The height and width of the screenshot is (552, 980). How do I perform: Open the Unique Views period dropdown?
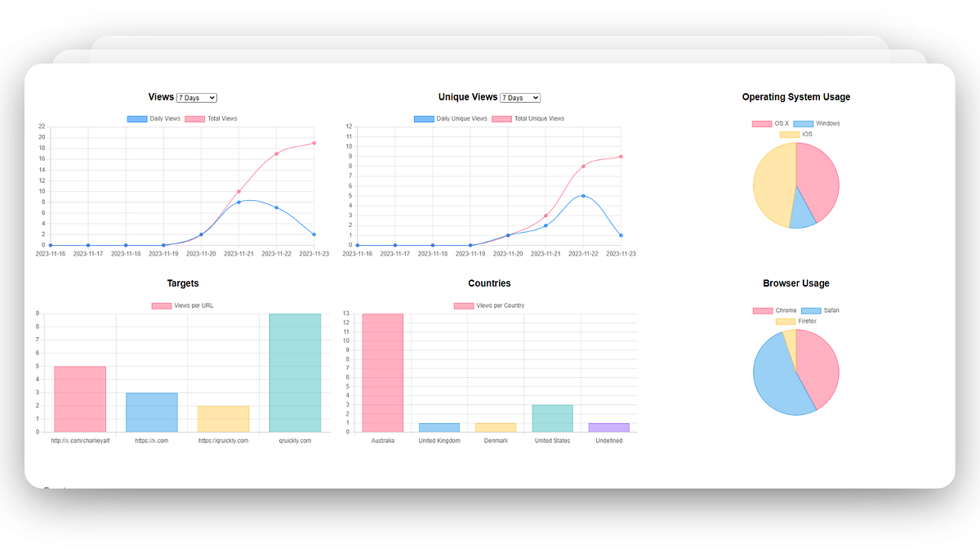coord(520,97)
